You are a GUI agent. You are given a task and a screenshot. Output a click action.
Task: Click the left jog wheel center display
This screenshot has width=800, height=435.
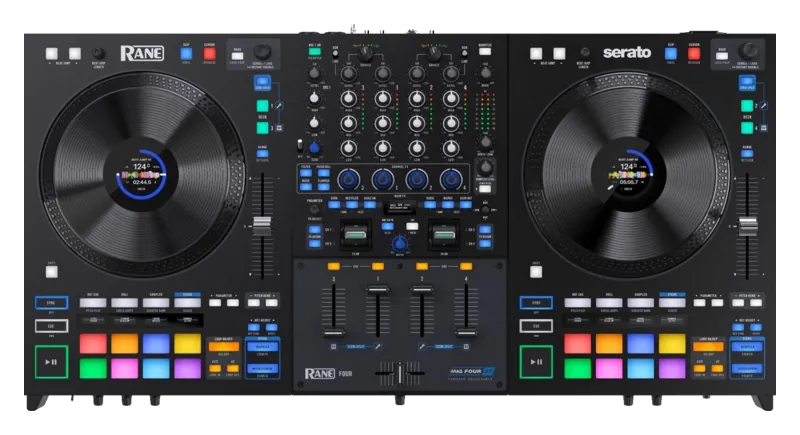141,175
